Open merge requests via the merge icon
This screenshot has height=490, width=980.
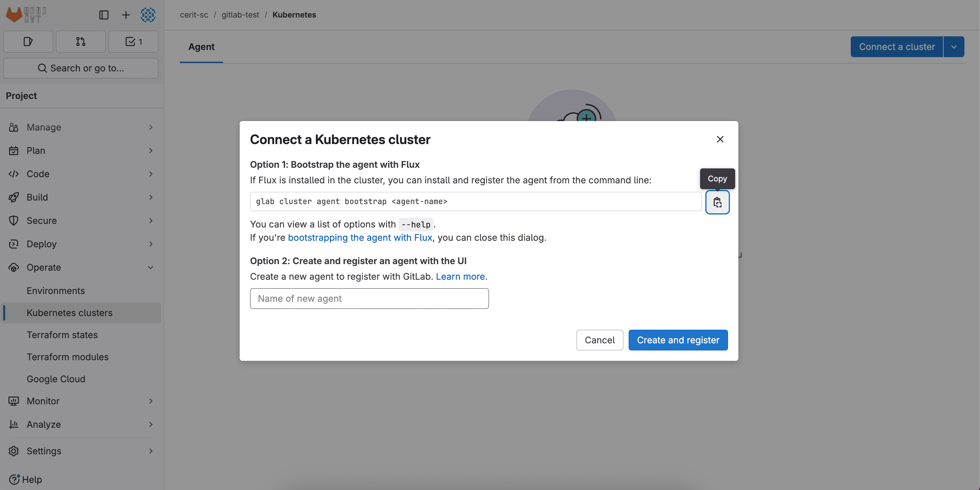point(81,42)
